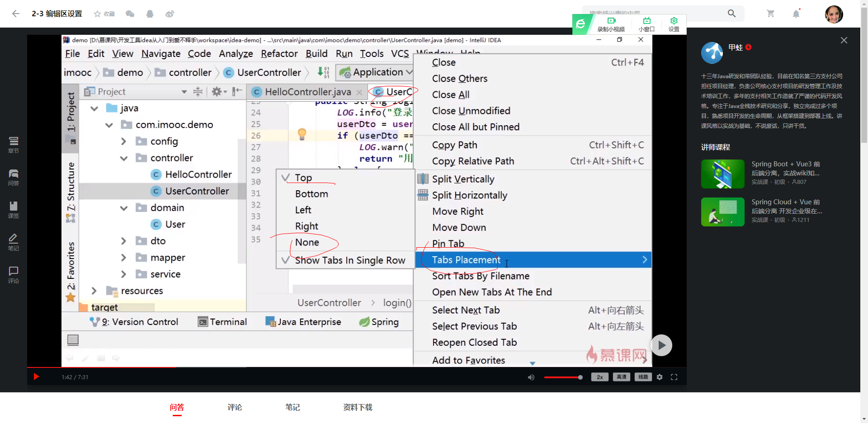
Task: Play the video from control bar
Action: pos(36,377)
